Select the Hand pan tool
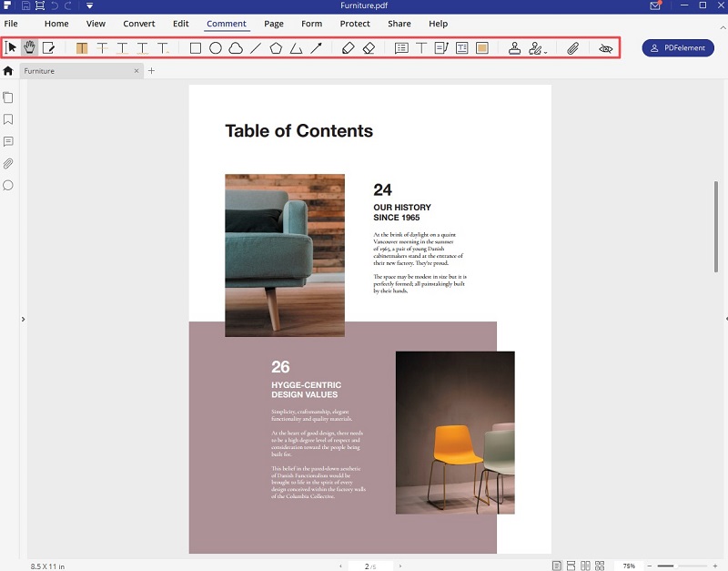728x571 pixels. click(x=28, y=47)
